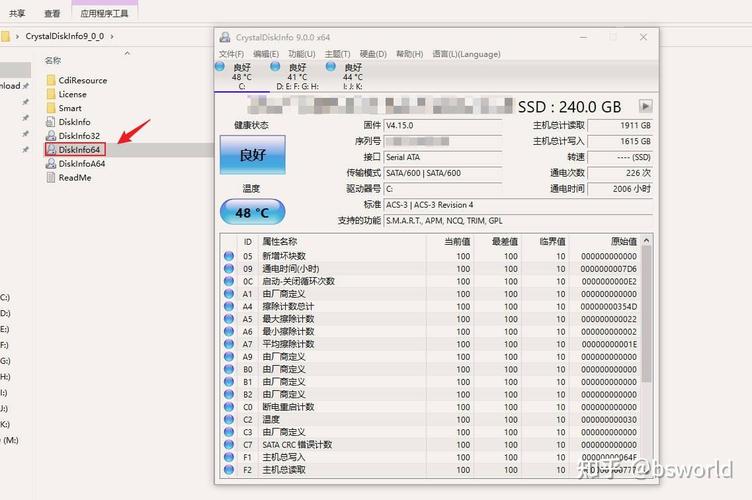Viewport: 752px width, 500px height.
Task: Click the firmware field V4.15.0
Action: pos(443,126)
